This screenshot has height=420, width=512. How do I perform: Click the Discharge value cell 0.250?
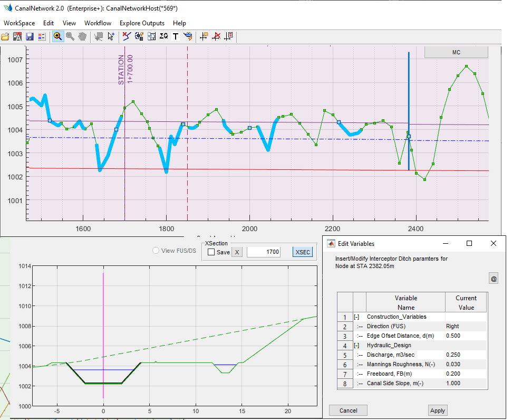click(x=465, y=355)
